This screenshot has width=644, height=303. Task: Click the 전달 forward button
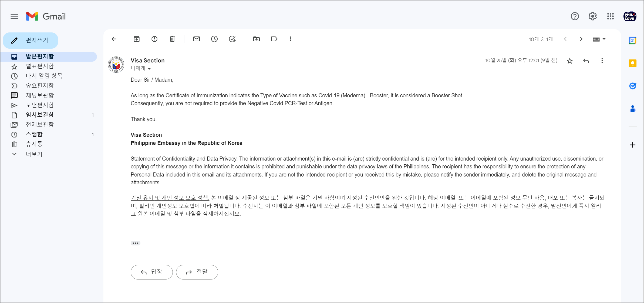[197, 272]
